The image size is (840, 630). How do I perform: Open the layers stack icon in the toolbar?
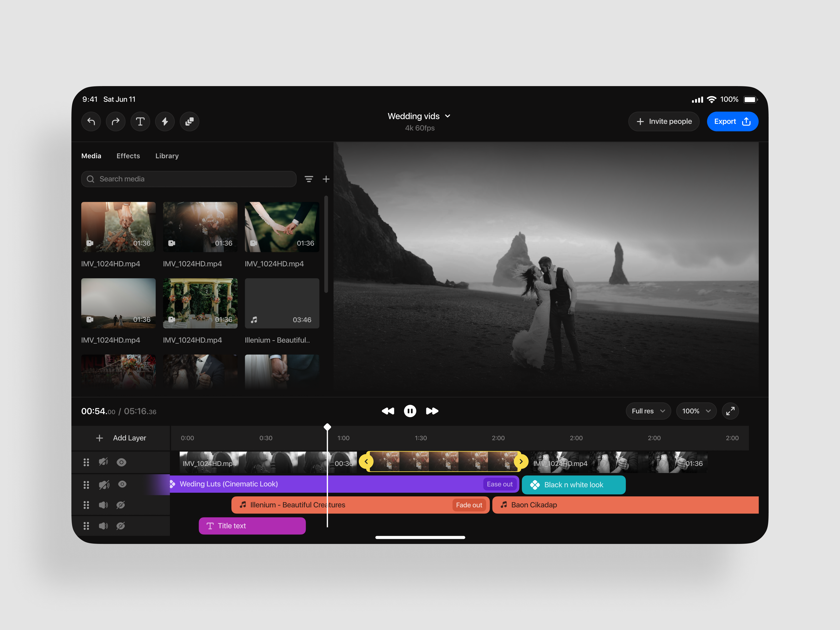click(189, 122)
